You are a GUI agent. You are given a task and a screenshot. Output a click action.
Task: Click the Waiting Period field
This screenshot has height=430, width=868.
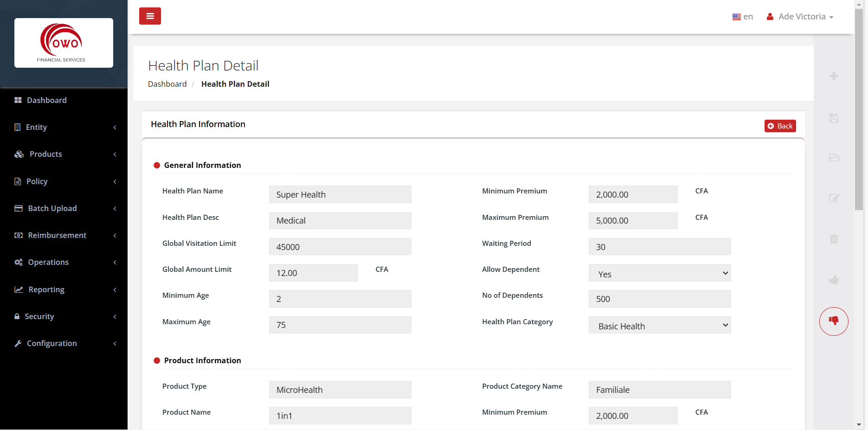click(660, 247)
